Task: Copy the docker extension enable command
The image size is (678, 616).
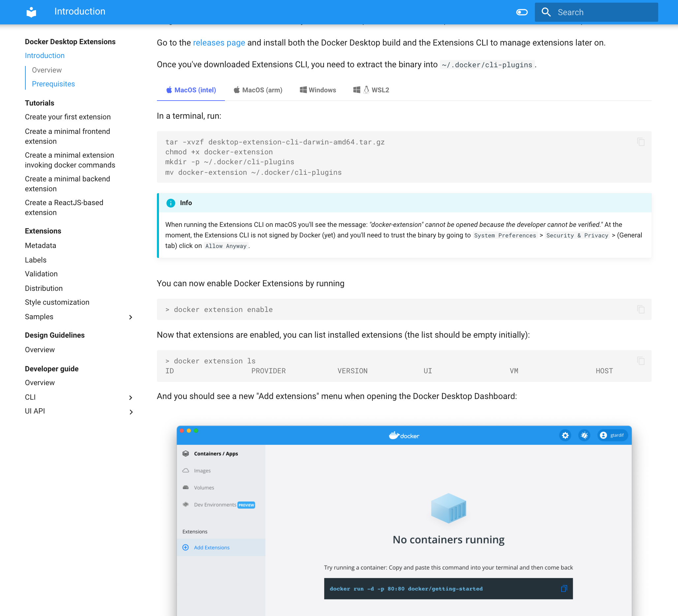Action: (640, 309)
